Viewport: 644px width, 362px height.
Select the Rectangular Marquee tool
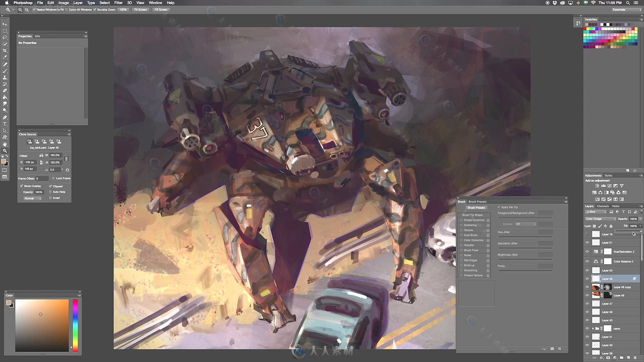coord(5,31)
